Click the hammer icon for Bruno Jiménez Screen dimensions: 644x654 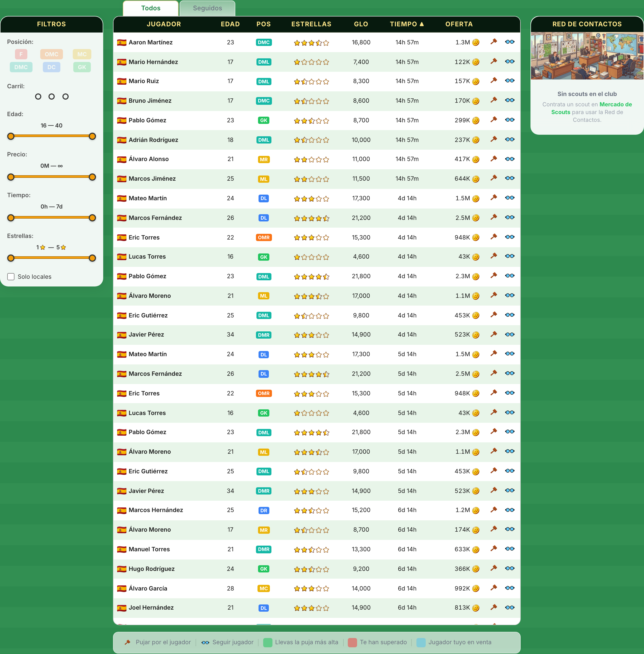(x=494, y=100)
